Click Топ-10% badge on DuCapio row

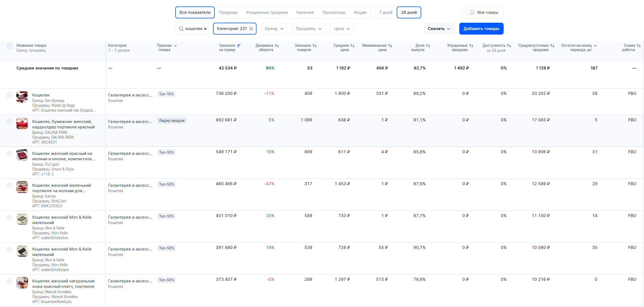coord(166,152)
